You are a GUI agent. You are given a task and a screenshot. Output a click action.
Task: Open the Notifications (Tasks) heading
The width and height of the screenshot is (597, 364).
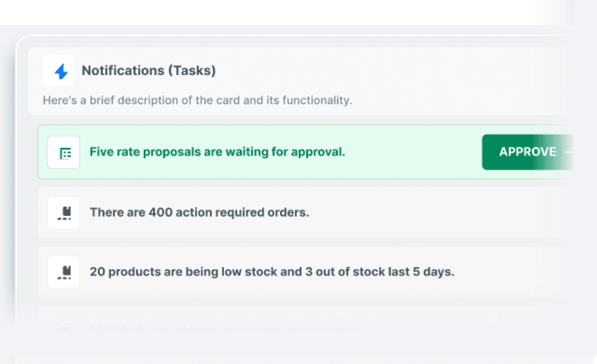tap(149, 71)
